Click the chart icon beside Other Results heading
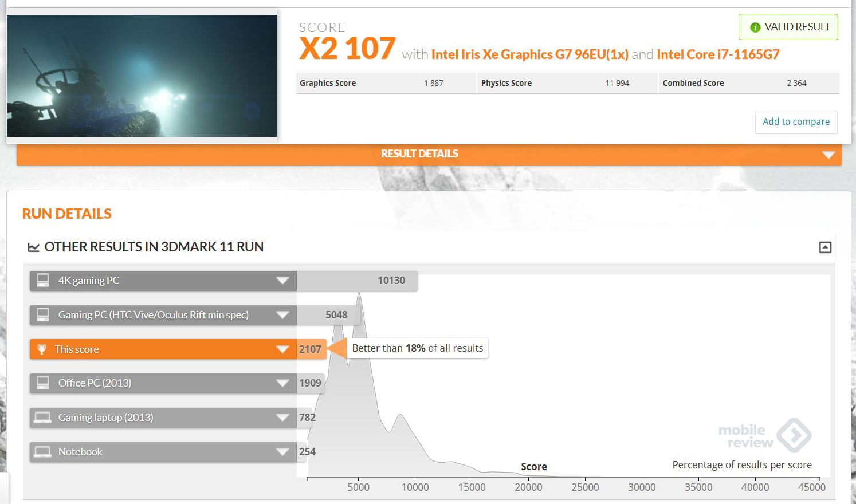The width and height of the screenshot is (856, 504). click(x=34, y=247)
